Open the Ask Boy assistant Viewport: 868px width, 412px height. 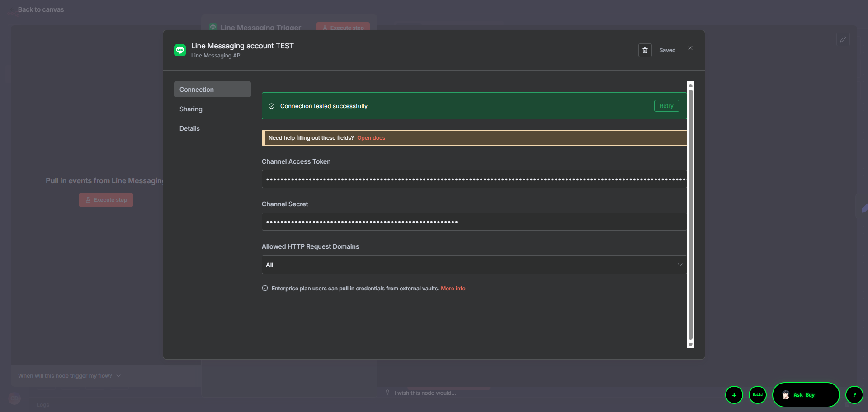click(x=805, y=395)
